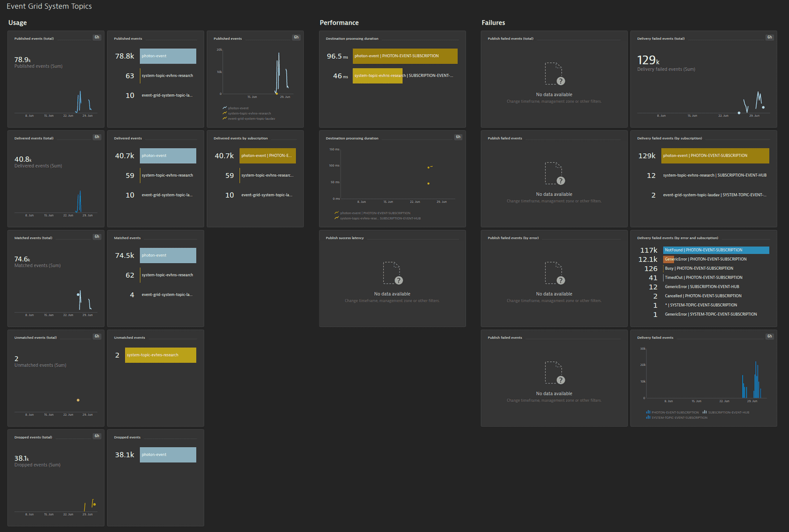Viewport: 789px width, 532px height.
Task: Click the SYSTEM-TOPIC-EVENT-SUBSCRIPTION legend icon under Delivery failed events
Action: click(647, 417)
